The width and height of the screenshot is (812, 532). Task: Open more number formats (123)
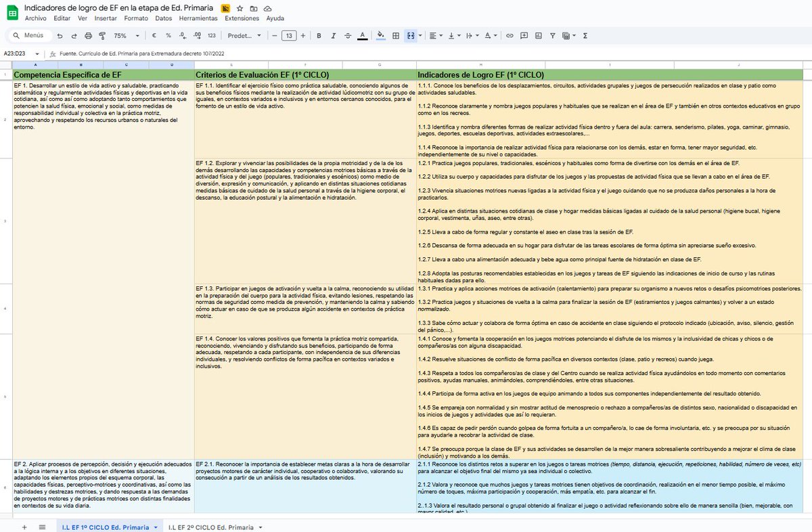tap(211, 35)
